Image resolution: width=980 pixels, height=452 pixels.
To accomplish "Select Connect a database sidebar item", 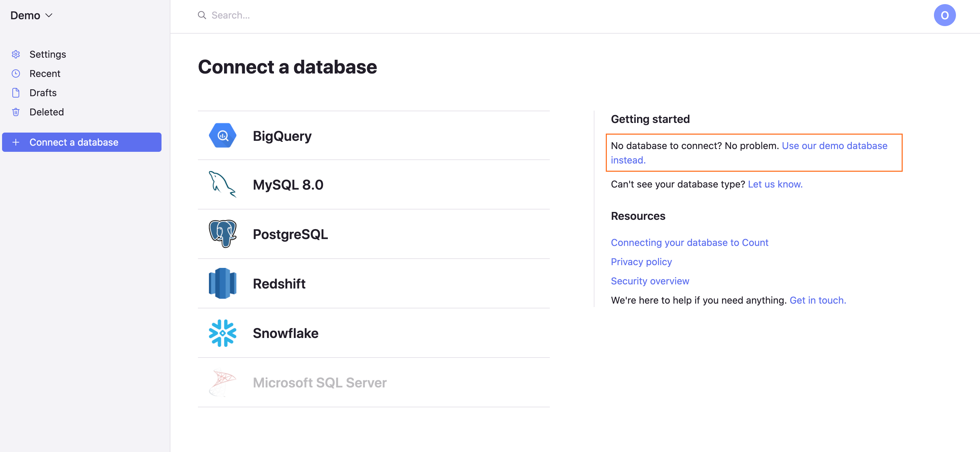I will point(81,142).
